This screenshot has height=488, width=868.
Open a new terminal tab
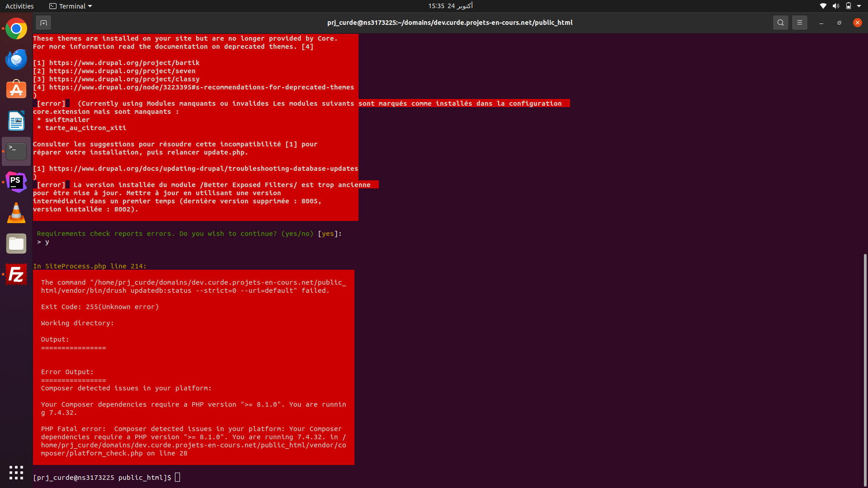pos(43,23)
